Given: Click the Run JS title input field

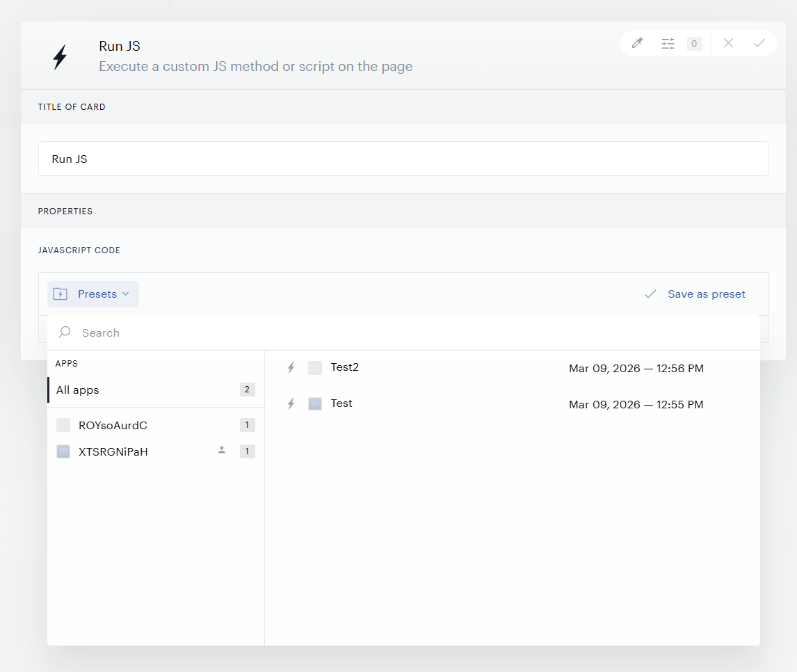Looking at the screenshot, I should [x=403, y=159].
